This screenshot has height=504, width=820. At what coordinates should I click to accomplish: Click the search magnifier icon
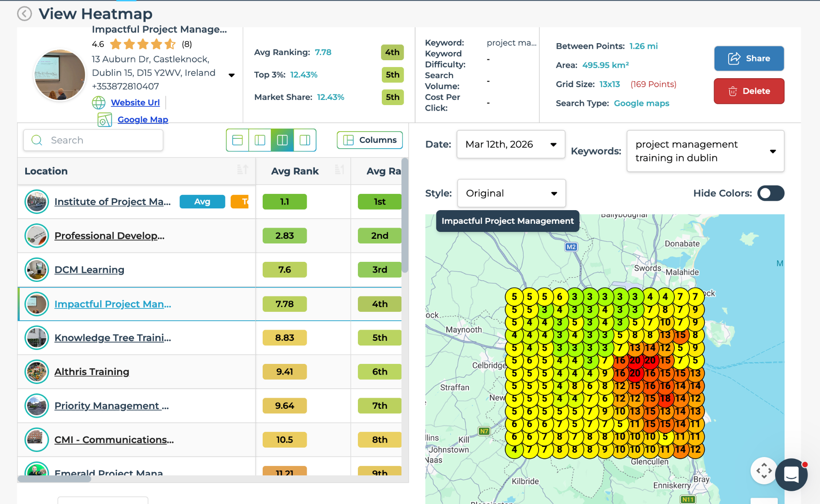coord(37,140)
